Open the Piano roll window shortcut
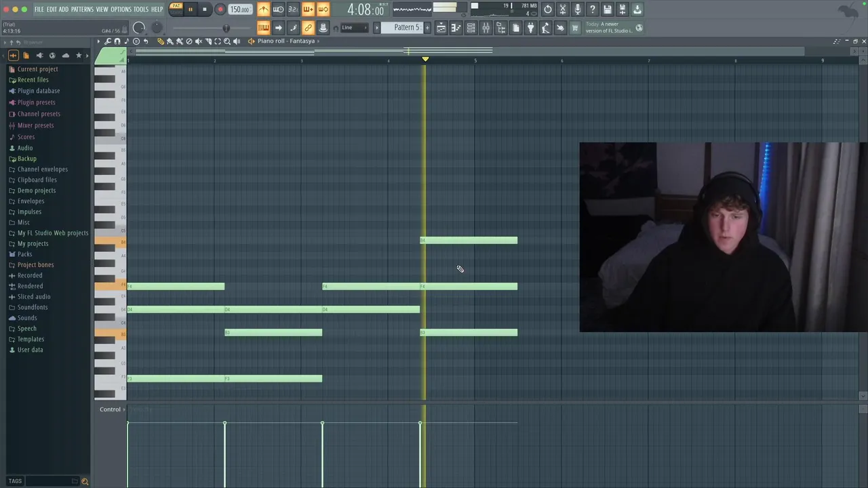This screenshot has width=868, height=488. (x=456, y=28)
